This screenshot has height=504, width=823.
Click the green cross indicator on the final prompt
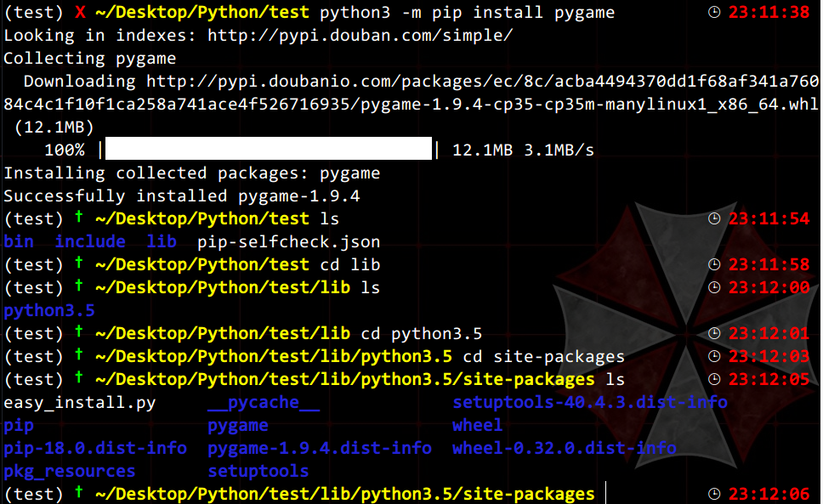pyautogui.click(x=77, y=493)
